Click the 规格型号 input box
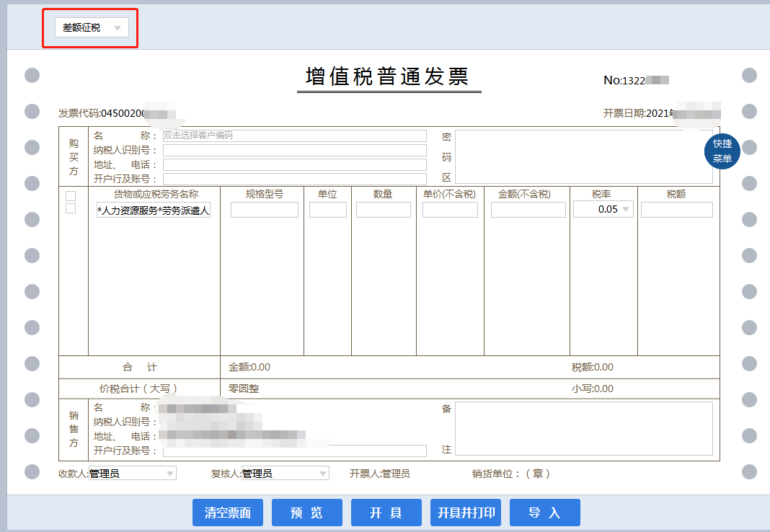The height and width of the screenshot is (532, 770). [264, 210]
